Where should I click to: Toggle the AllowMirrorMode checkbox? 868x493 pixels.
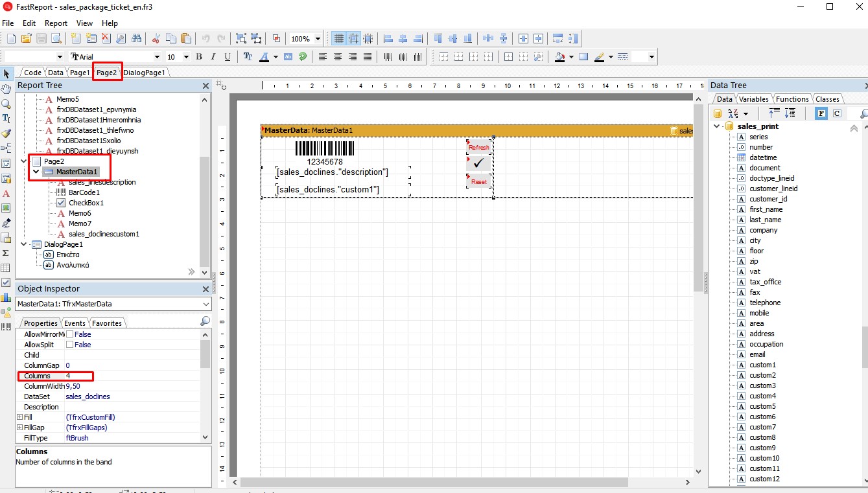[x=70, y=334]
